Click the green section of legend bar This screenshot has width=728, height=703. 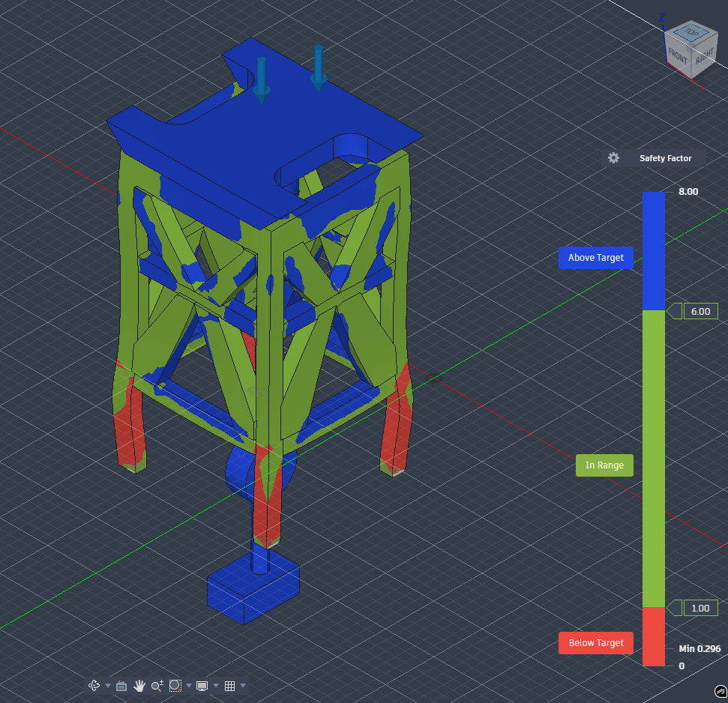coord(654,459)
